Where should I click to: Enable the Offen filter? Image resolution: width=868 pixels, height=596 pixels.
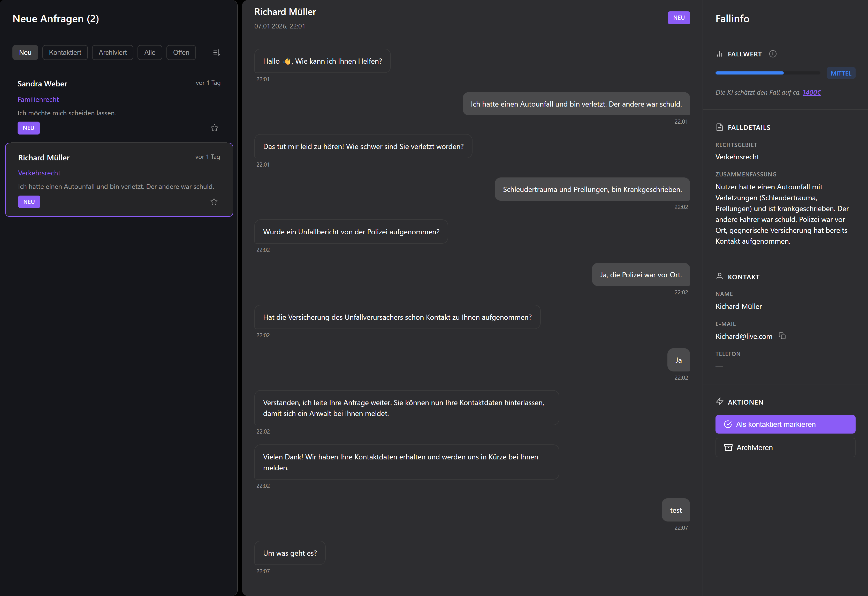pyautogui.click(x=181, y=52)
